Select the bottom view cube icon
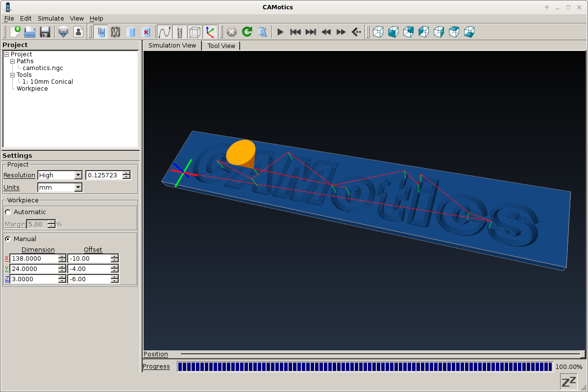The width and height of the screenshot is (588, 392). [469, 32]
